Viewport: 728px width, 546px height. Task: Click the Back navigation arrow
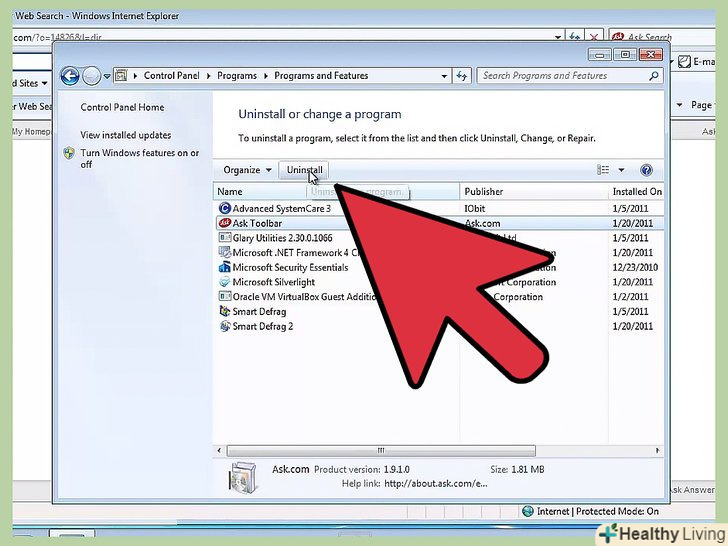point(70,76)
